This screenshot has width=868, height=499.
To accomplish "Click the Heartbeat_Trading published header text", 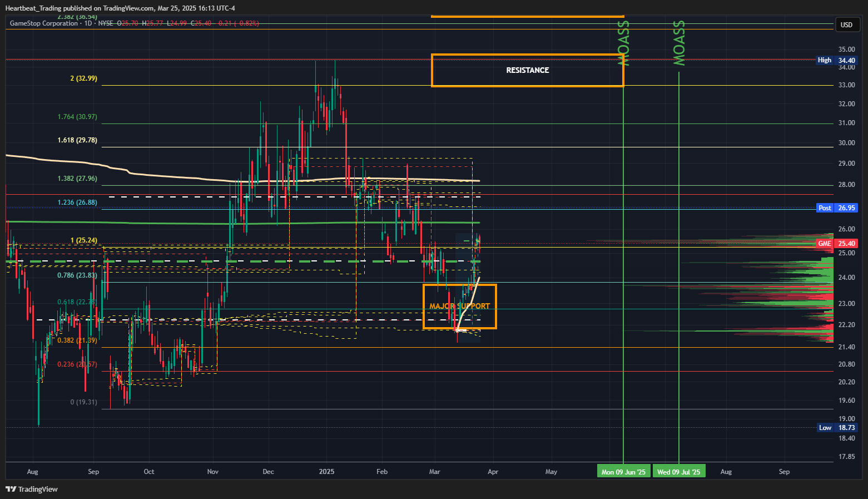I will [x=120, y=8].
